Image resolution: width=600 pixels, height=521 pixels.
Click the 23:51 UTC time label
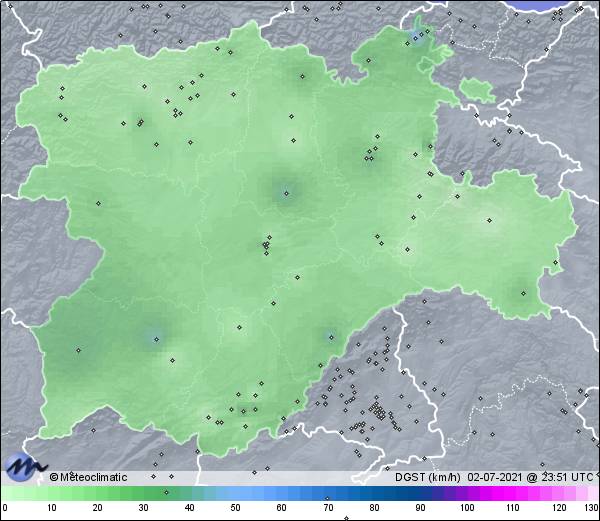565,477
